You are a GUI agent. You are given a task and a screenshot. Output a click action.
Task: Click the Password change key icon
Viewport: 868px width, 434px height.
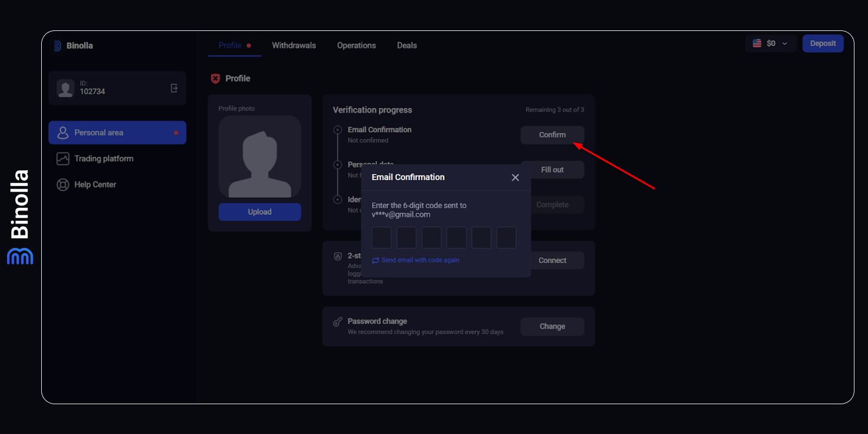337,322
